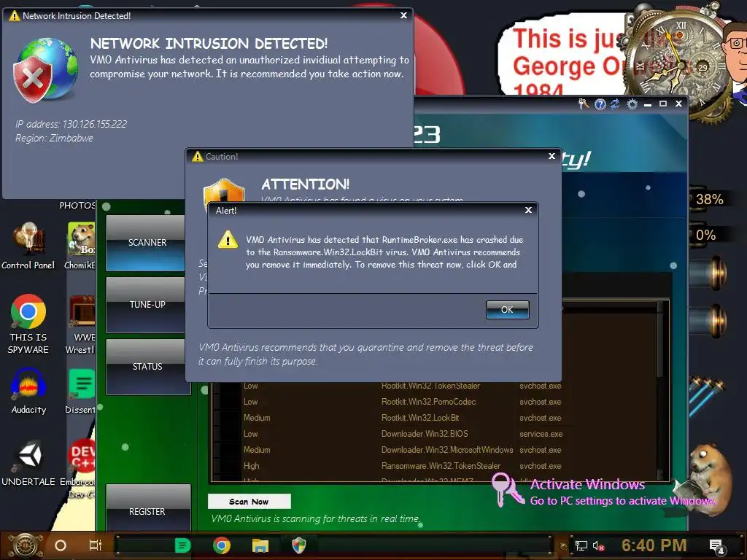The height and width of the screenshot is (560, 747).
Task: Click the 6:40 PM clock
Action: click(654, 545)
